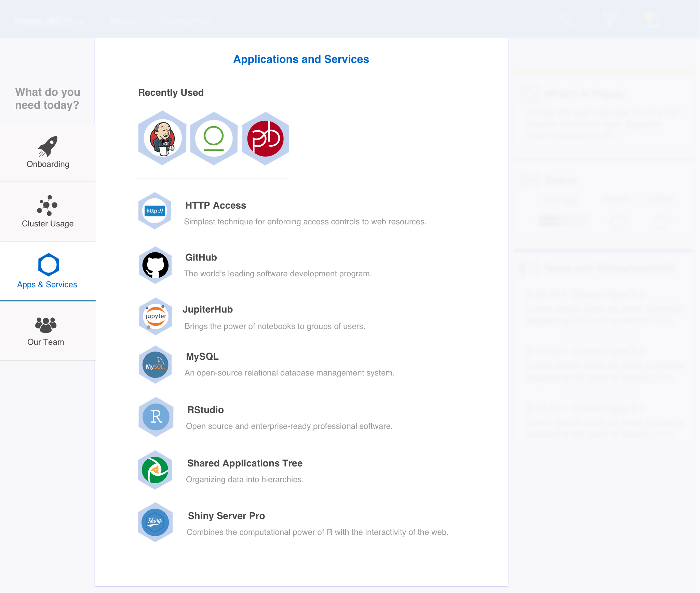Open the Home navigation dropdown
Screen dimensions: 700x593
click(x=48, y=21)
